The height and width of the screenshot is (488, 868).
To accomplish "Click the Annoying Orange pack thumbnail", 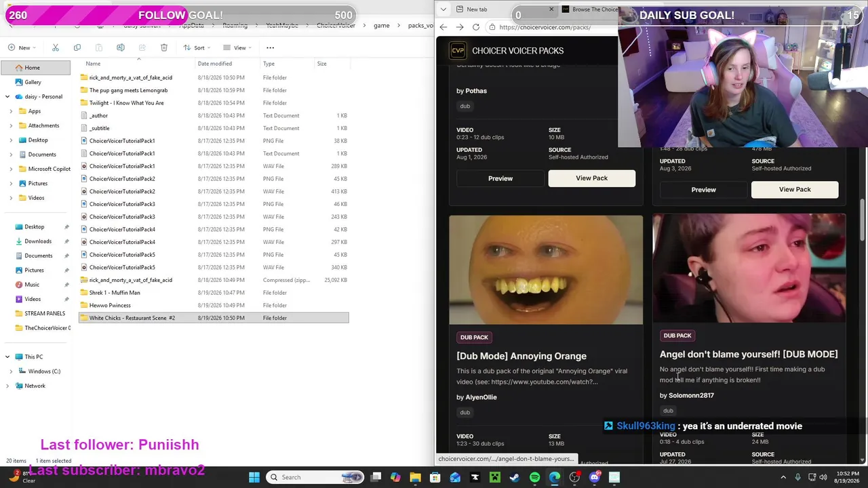I will click(546, 270).
